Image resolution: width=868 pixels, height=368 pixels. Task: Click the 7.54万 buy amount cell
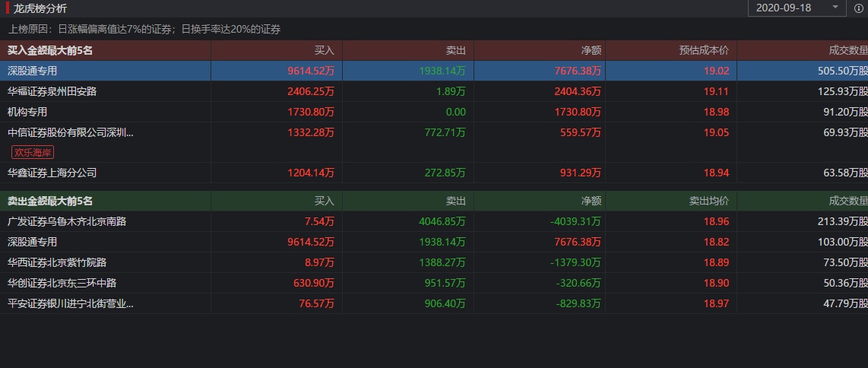[319, 221]
